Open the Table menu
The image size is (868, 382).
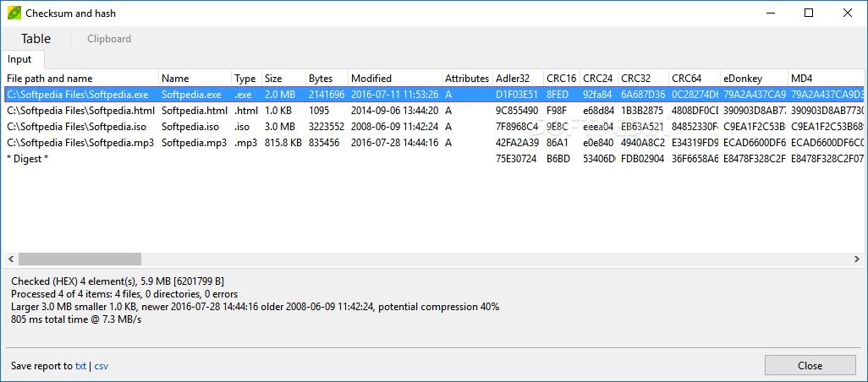(36, 39)
